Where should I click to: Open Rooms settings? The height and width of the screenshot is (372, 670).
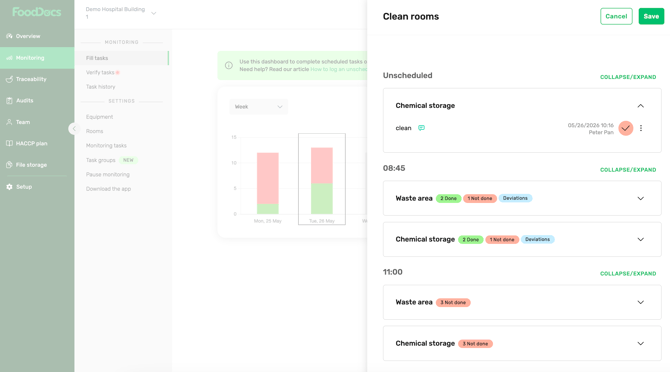pos(94,131)
